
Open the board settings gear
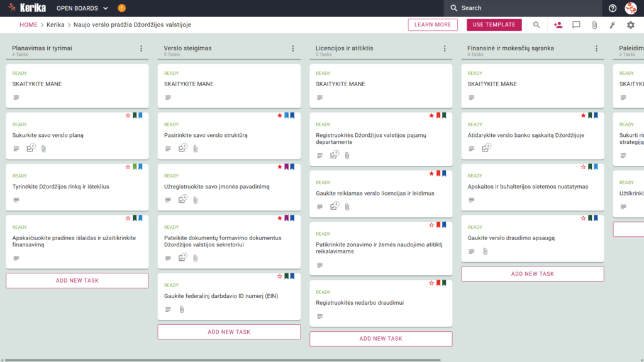coord(630,25)
